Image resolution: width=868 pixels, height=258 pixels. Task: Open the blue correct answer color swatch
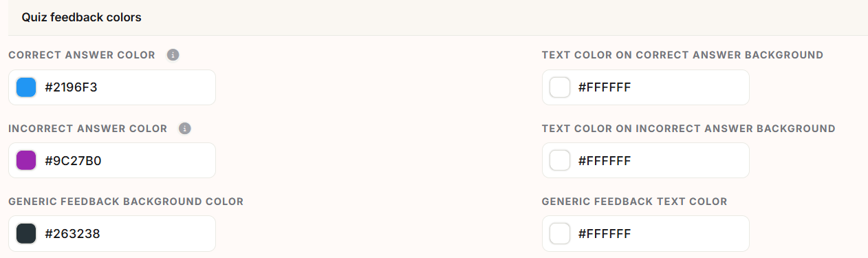(x=26, y=87)
